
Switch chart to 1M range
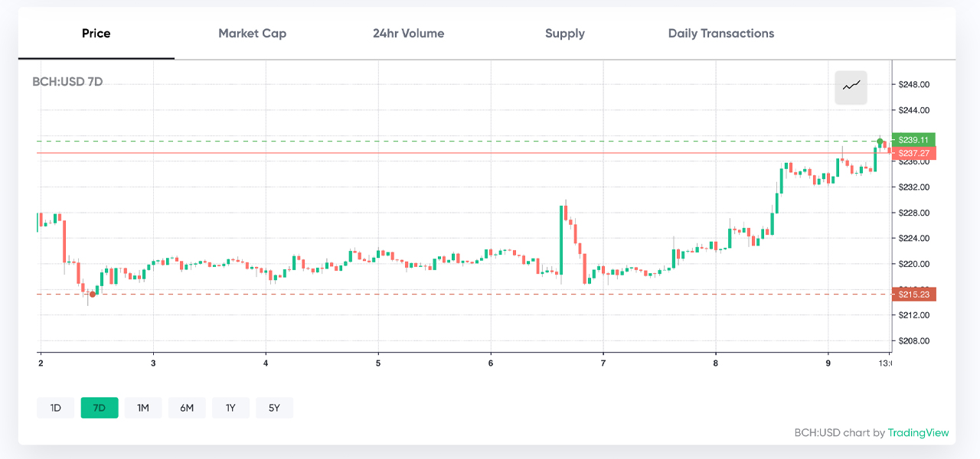tap(143, 408)
